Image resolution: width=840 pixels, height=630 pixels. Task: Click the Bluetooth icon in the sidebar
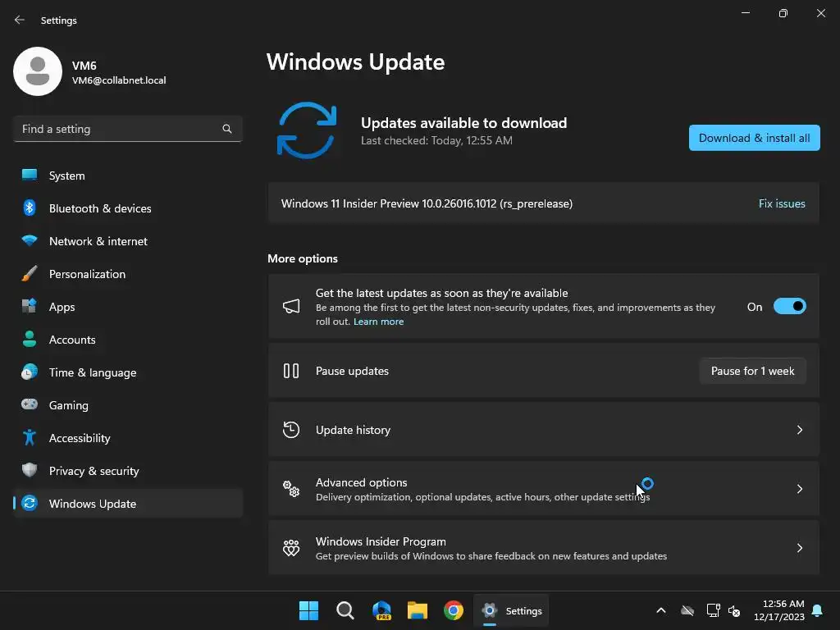point(30,208)
